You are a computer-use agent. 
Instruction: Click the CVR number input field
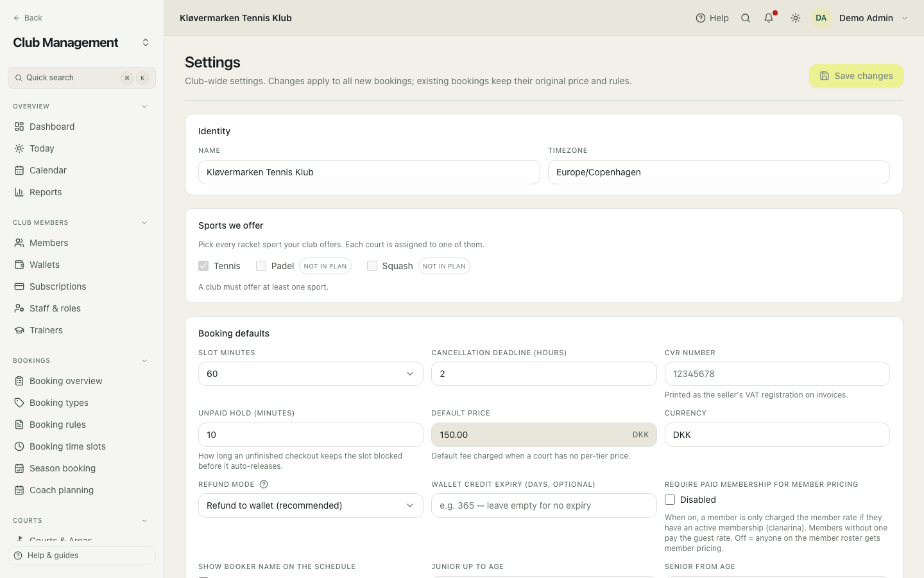pyautogui.click(x=777, y=374)
